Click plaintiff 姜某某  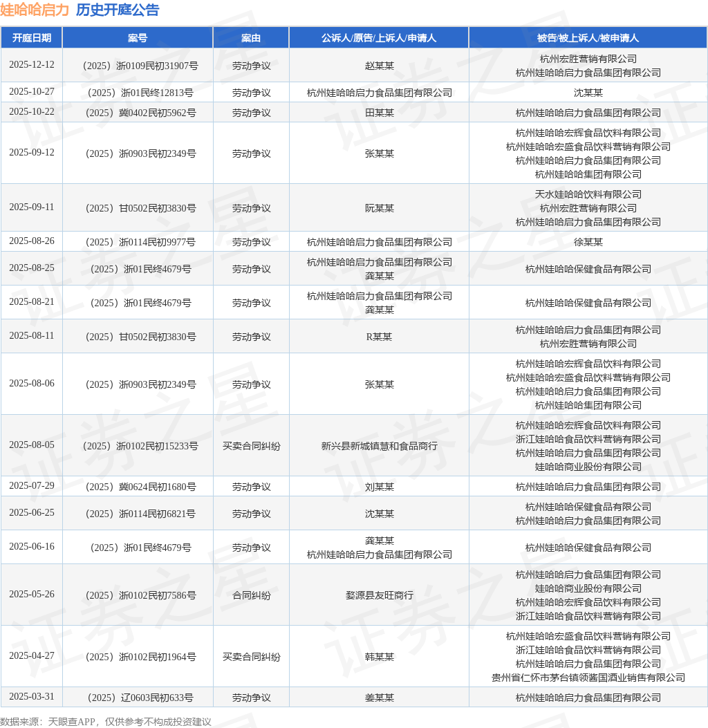(380, 698)
